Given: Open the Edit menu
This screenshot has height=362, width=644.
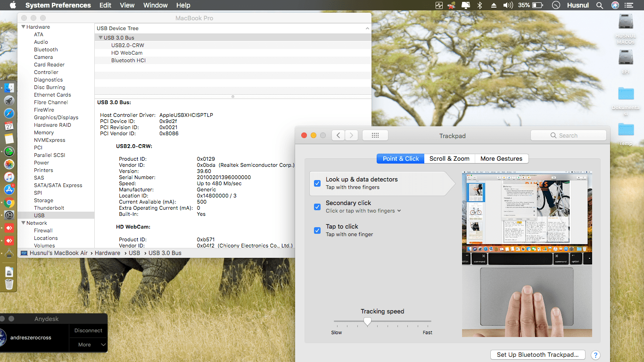Looking at the screenshot, I should pos(106,5).
